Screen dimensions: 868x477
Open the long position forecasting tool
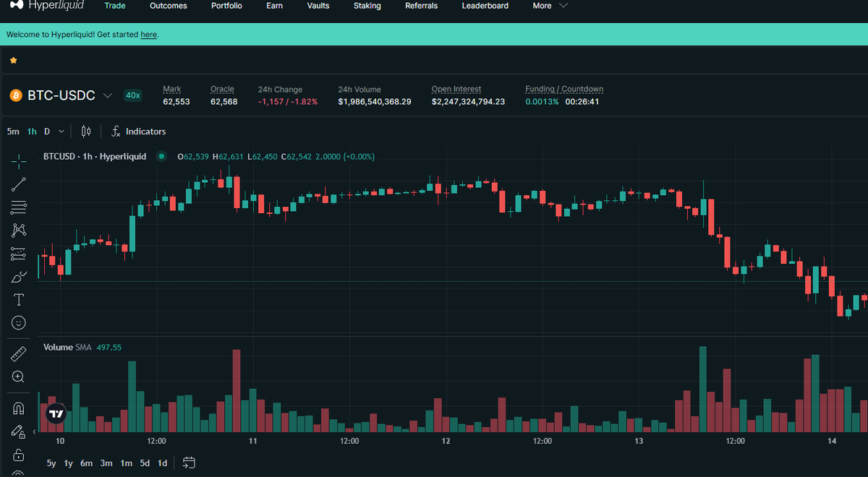(x=19, y=254)
